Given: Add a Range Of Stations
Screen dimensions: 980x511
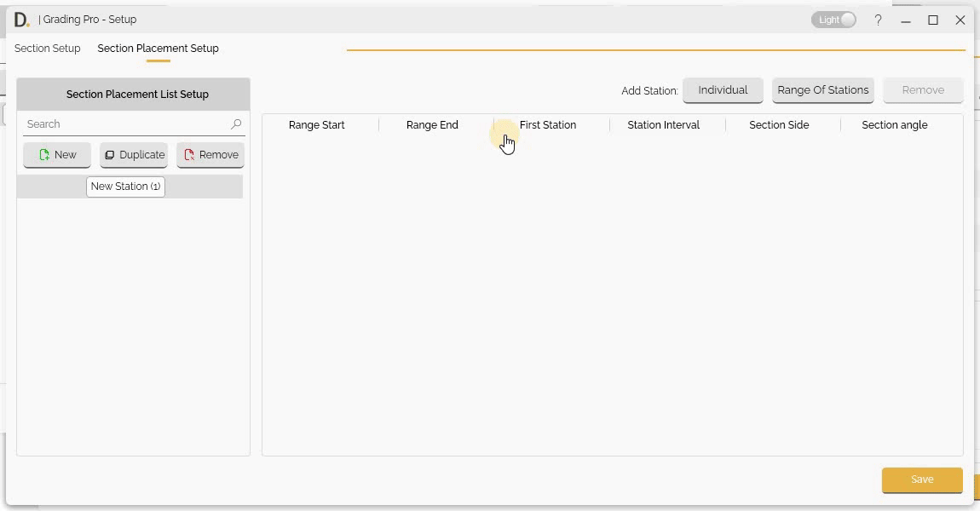Looking at the screenshot, I should pos(822,90).
